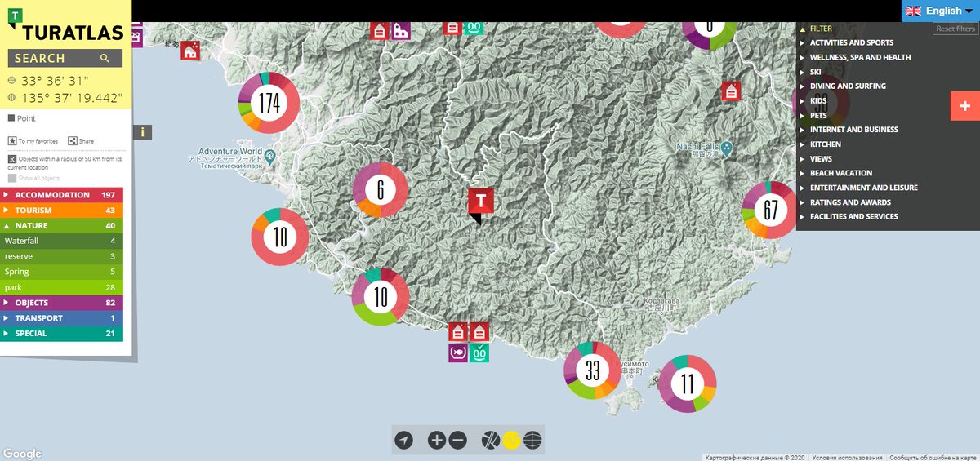
Task: Expand the Special category
Action: point(61,334)
